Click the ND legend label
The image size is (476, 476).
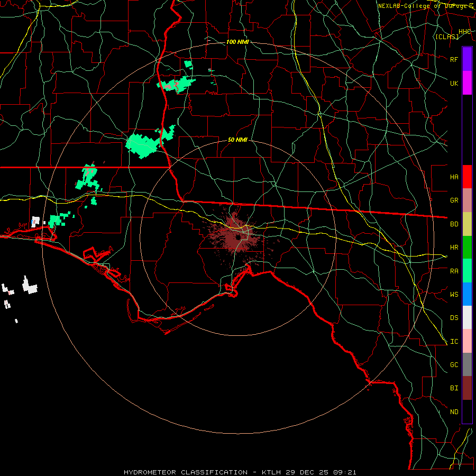click(x=454, y=412)
